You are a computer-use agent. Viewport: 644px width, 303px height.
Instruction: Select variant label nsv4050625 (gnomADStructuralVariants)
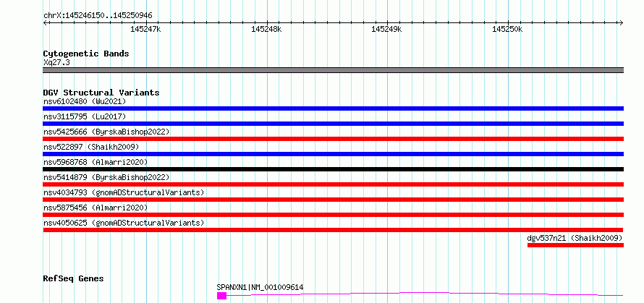coord(124,223)
